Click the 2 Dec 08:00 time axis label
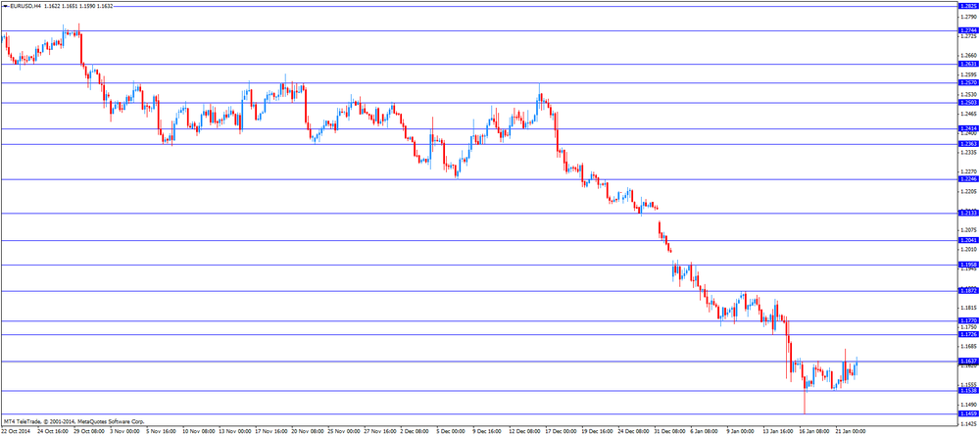This screenshot has width=980, height=436. (415, 431)
